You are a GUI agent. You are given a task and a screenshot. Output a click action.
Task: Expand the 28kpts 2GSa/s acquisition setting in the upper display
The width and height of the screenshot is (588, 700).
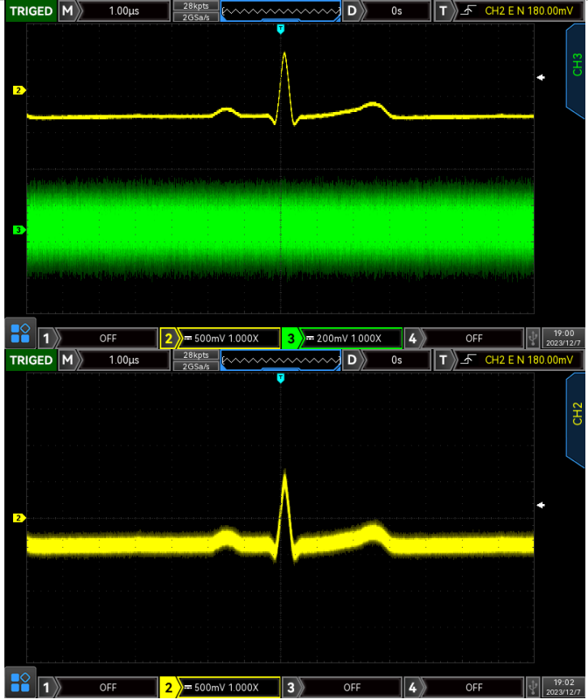196,11
